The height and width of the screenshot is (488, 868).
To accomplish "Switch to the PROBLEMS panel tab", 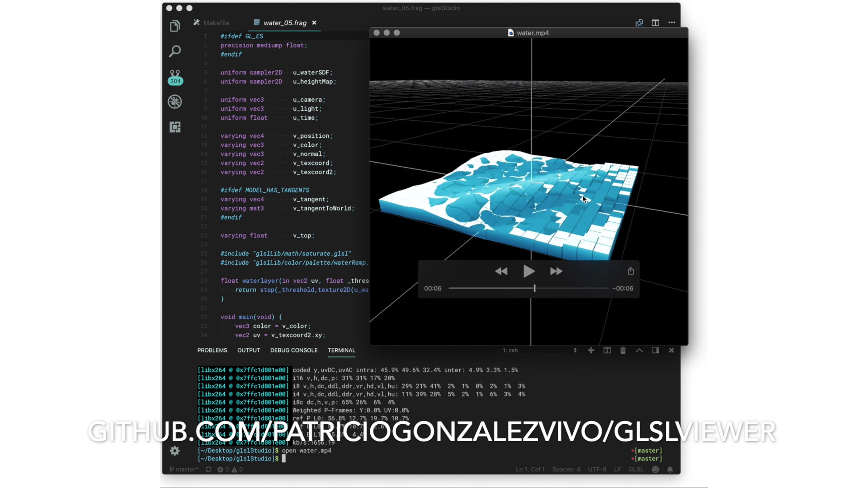I will tap(212, 350).
